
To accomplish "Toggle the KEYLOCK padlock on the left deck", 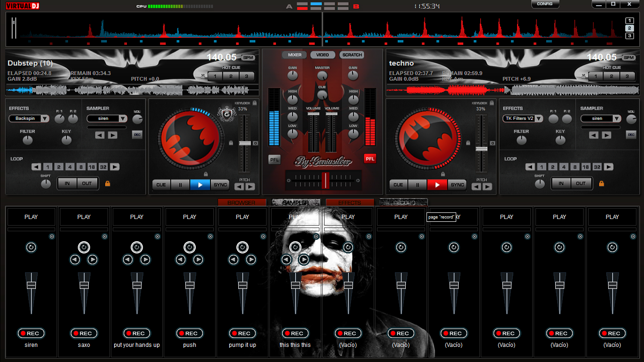I will [x=255, y=102].
